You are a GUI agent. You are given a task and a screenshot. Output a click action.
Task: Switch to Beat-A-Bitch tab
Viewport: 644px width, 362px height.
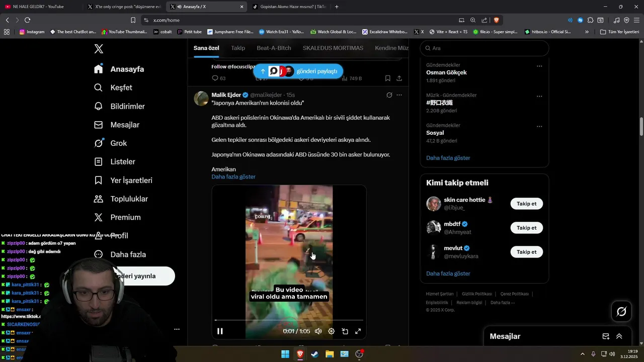[x=274, y=48]
